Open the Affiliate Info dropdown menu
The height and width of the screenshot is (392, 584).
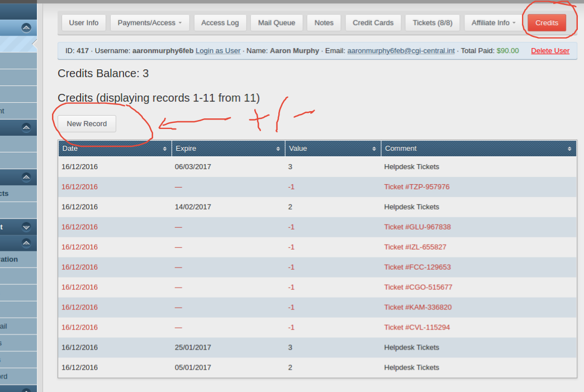coord(494,22)
